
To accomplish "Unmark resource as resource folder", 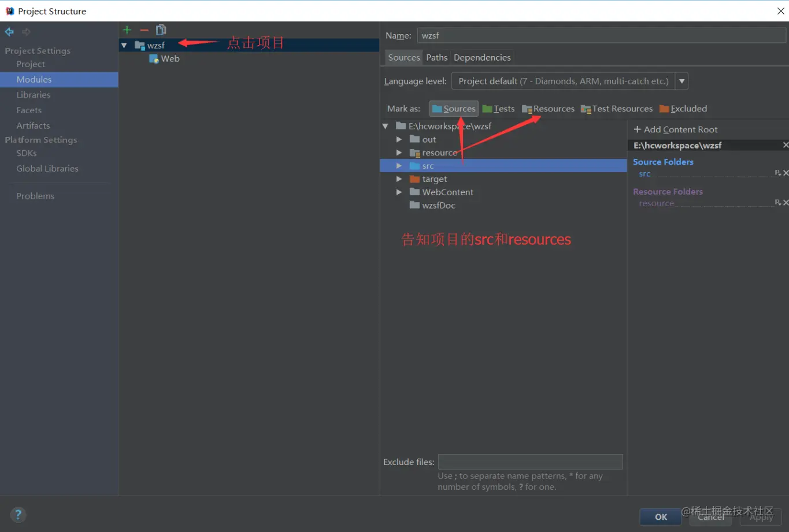I will pyautogui.click(x=786, y=202).
